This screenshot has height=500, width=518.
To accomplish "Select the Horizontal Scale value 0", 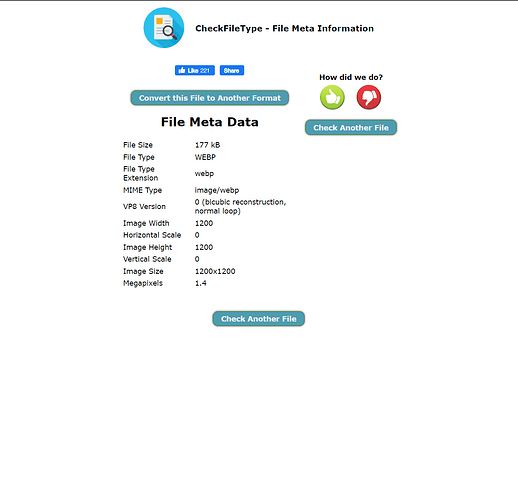I will tap(197, 235).
